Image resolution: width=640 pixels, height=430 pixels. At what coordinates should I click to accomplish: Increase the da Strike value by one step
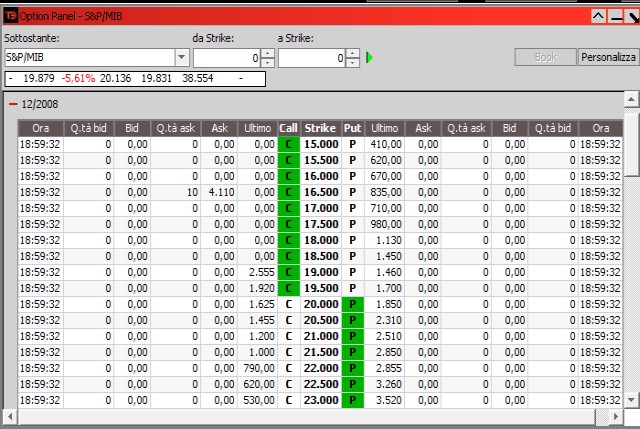(267, 53)
